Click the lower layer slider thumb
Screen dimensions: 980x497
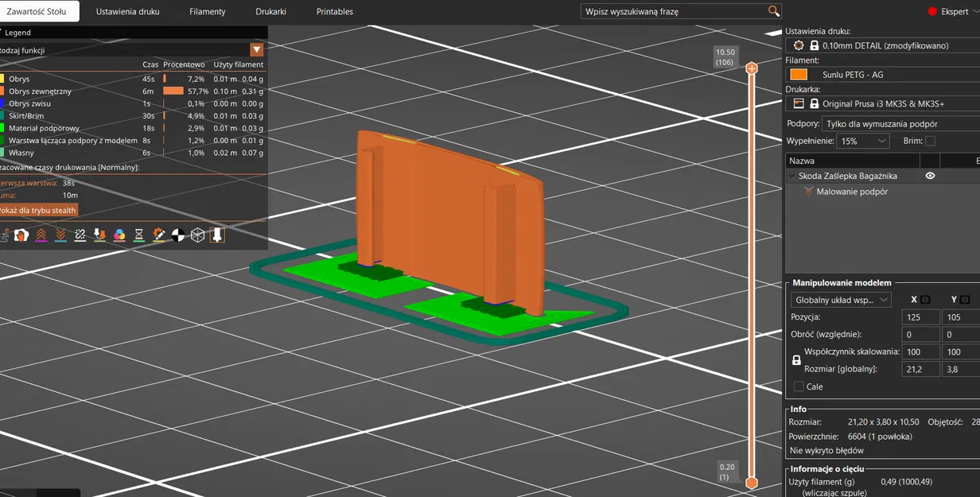(751, 482)
